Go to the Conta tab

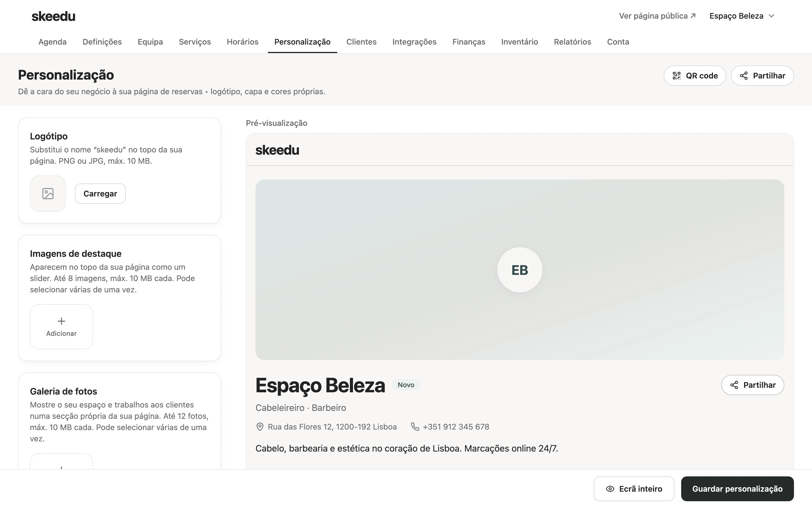pyautogui.click(x=618, y=42)
